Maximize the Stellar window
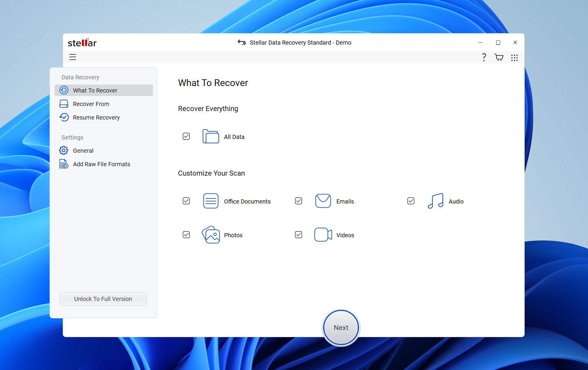The width and height of the screenshot is (588, 370). (x=498, y=43)
